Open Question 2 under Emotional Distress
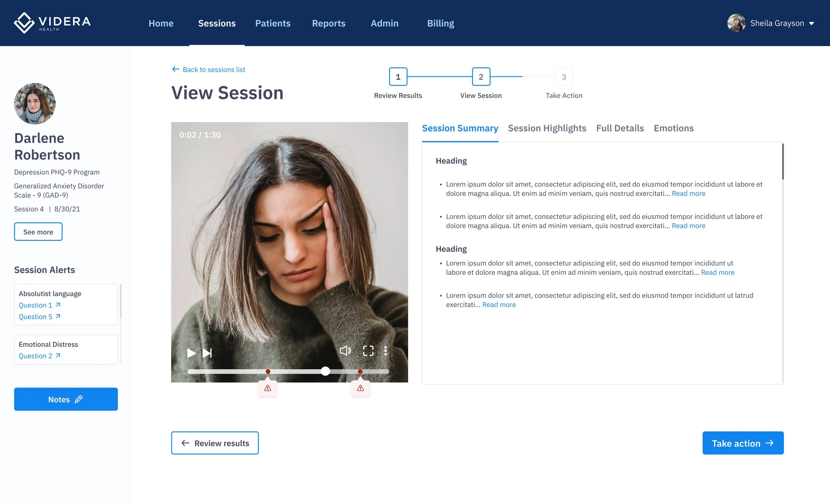830x504 pixels. pos(36,356)
